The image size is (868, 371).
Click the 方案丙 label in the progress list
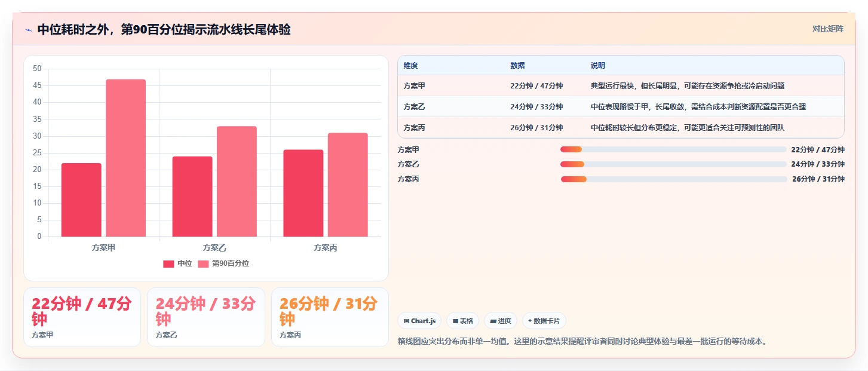pos(409,179)
